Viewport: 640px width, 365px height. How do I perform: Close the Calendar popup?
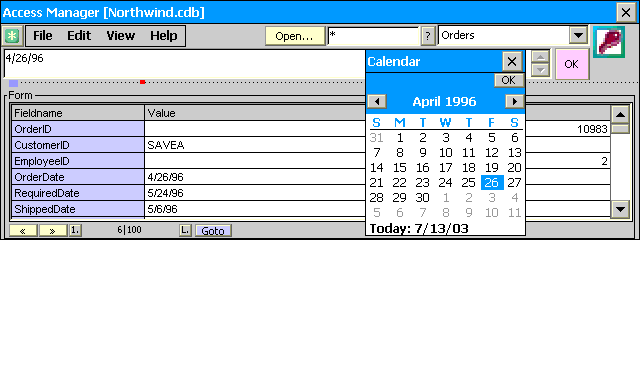click(512, 62)
